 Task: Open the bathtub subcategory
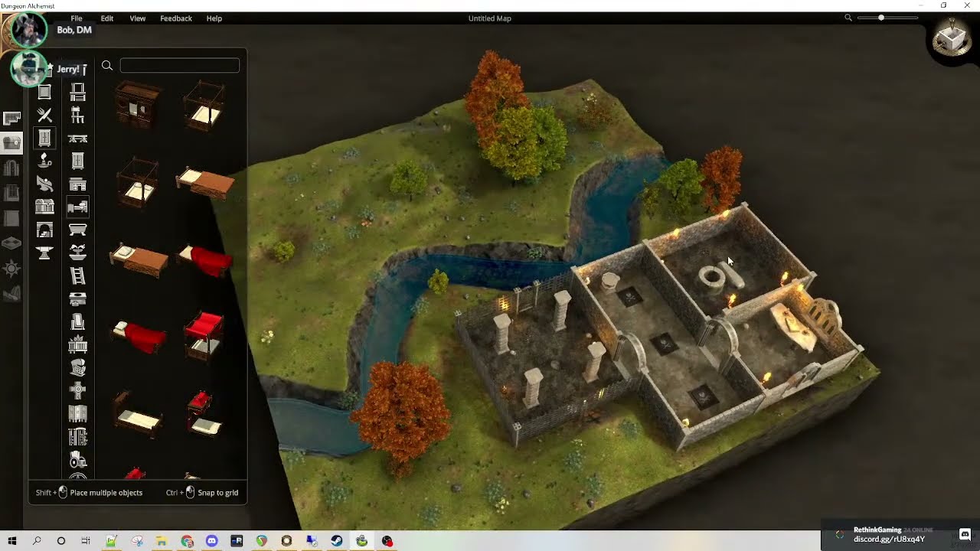(x=77, y=230)
